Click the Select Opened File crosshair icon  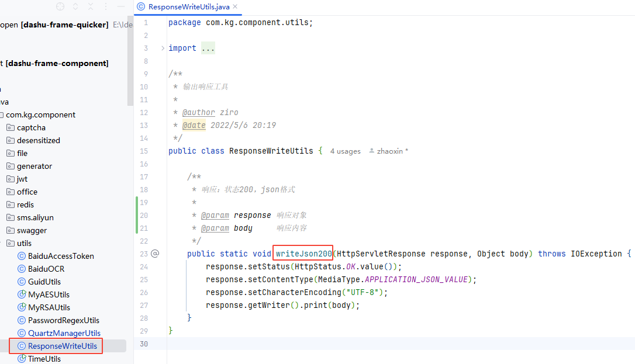[60, 6]
